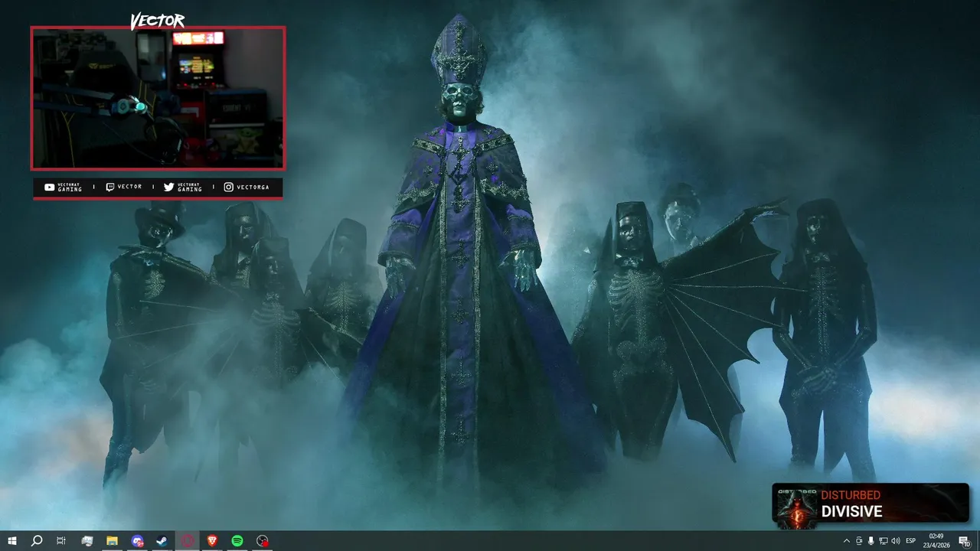Open Steam from the taskbar

(162, 541)
